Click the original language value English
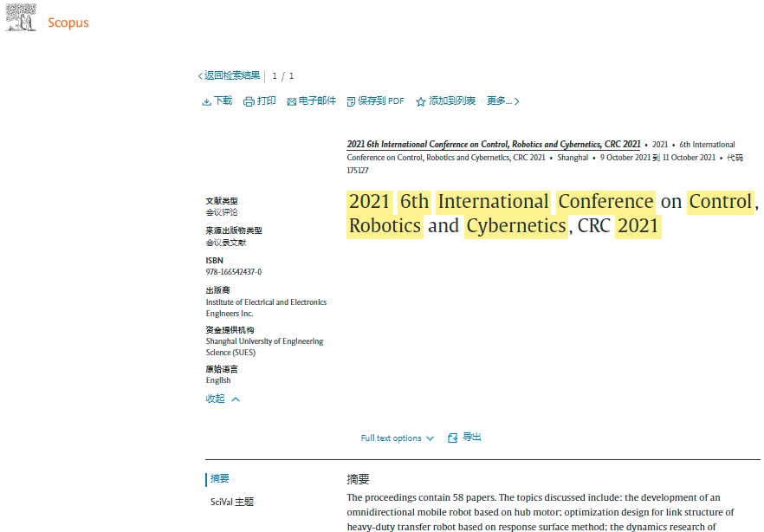The height and width of the screenshot is (532, 764). point(218,380)
